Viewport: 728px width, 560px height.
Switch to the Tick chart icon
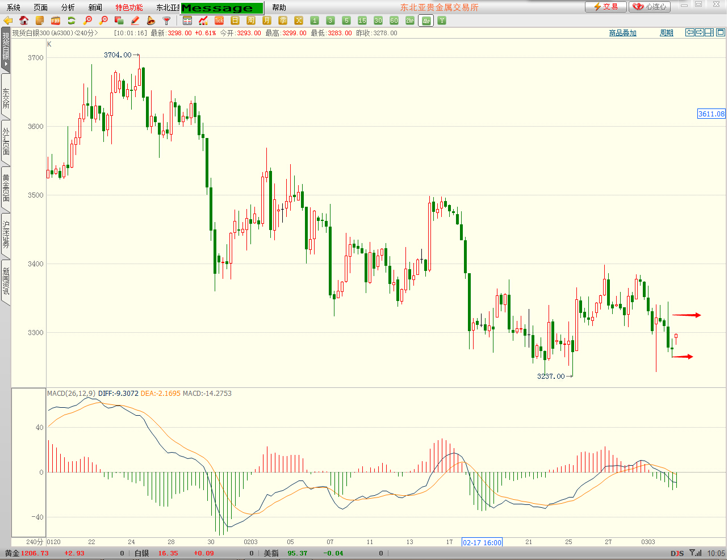(x=219, y=20)
